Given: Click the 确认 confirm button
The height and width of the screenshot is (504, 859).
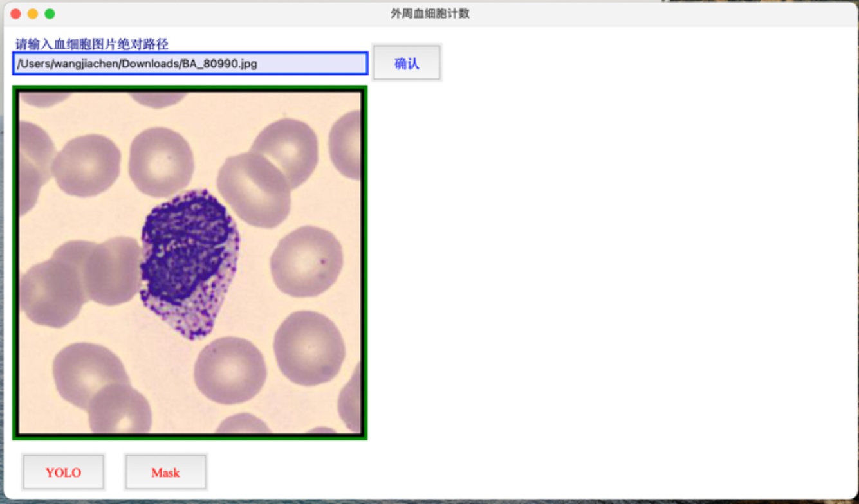Looking at the screenshot, I should [x=407, y=63].
